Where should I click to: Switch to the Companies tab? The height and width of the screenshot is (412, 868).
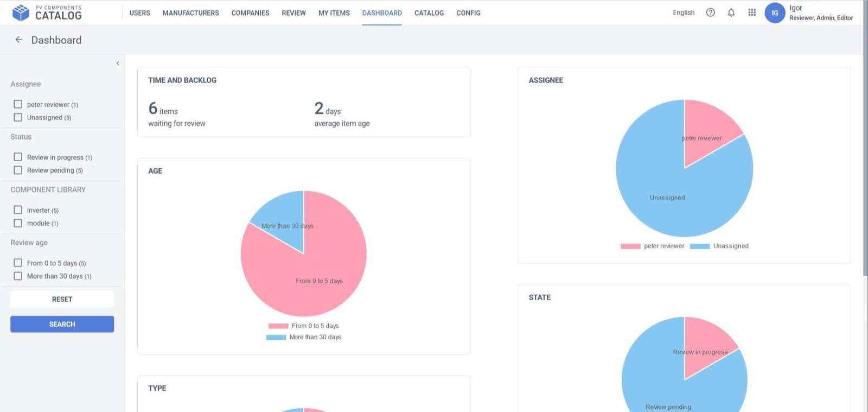[x=250, y=13]
